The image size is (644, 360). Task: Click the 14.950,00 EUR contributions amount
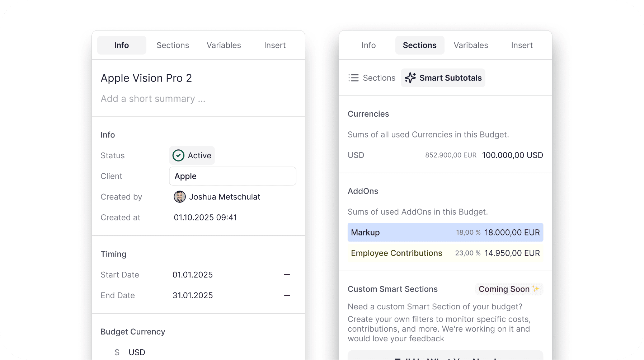pyautogui.click(x=512, y=253)
